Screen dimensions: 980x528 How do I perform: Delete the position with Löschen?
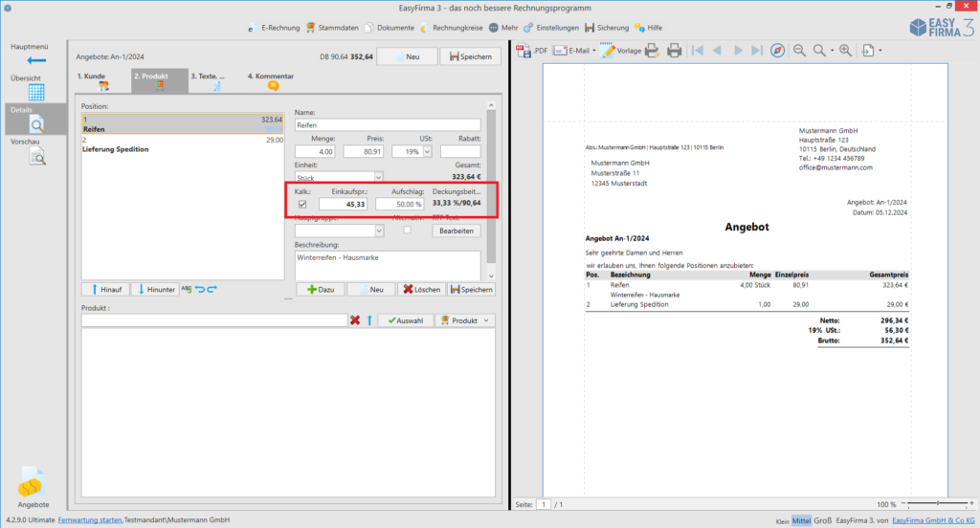(422, 289)
